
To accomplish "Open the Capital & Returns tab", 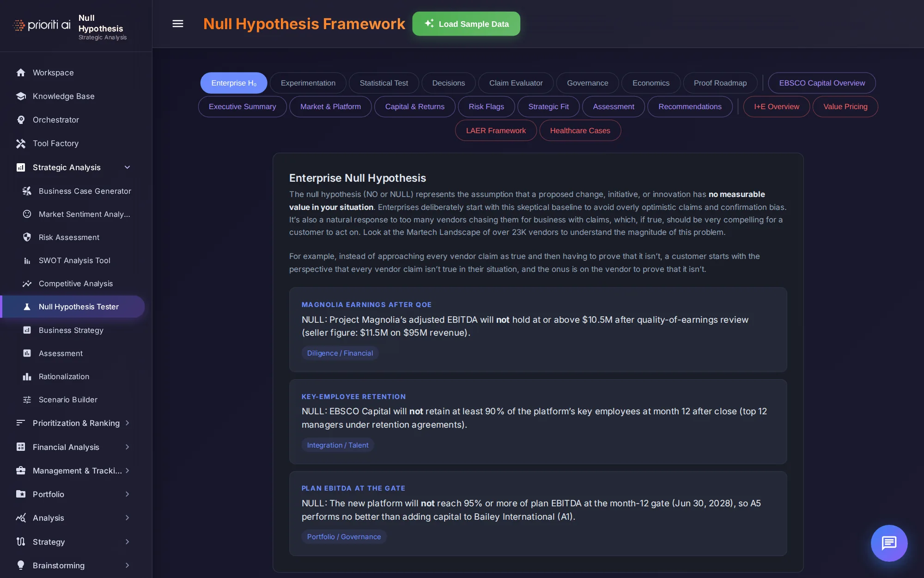I will pos(415,107).
